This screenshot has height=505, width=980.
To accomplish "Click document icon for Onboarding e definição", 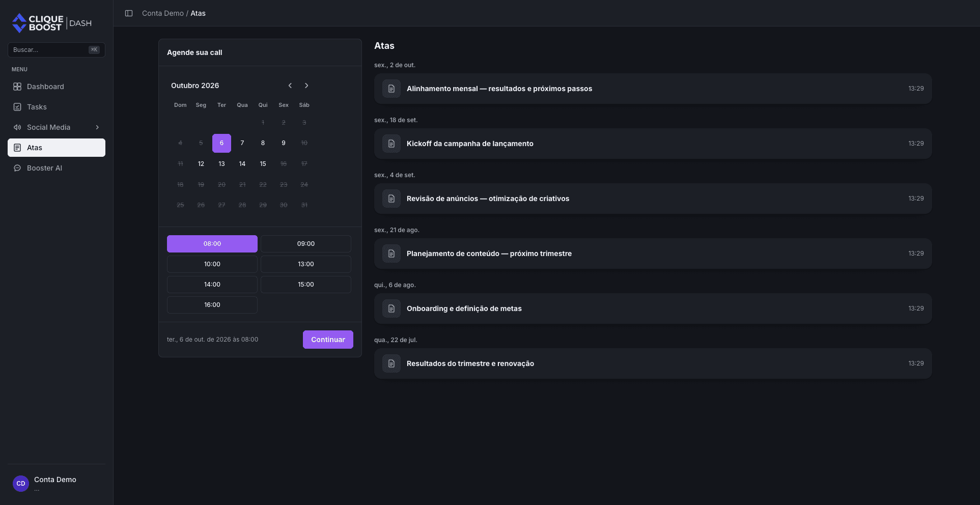I will point(391,308).
